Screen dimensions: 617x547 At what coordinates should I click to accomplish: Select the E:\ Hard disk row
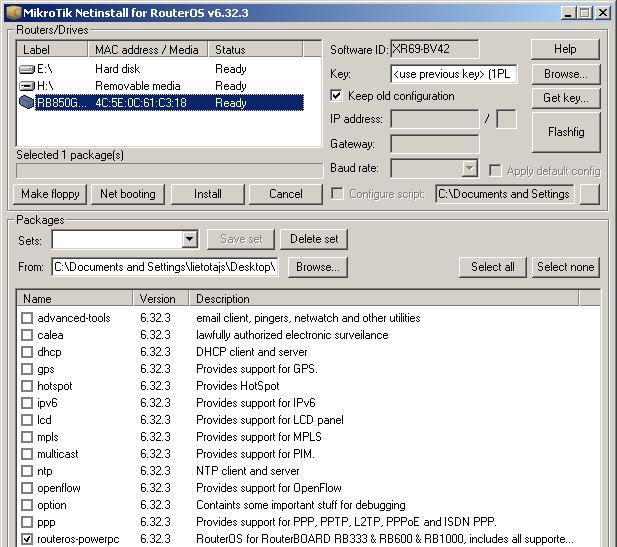tap(161, 69)
